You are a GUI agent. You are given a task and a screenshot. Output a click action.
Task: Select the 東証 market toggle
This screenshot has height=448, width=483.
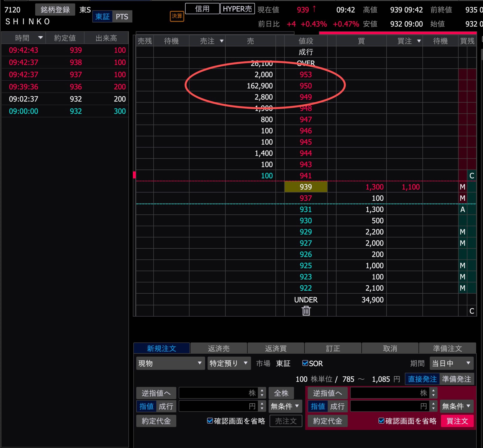pyautogui.click(x=102, y=17)
